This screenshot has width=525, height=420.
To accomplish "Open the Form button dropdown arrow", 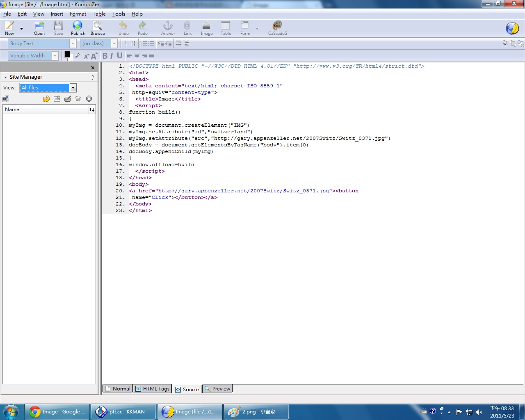I will (x=257, y=29).
